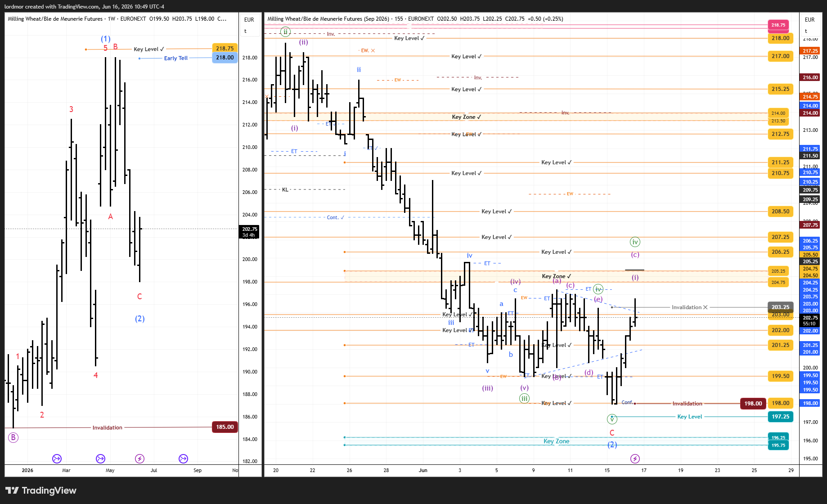The image size is (827, 504).
Task: Select the orange 201.25 price tag
Action: pyautogui.click(x=780, y=345)
